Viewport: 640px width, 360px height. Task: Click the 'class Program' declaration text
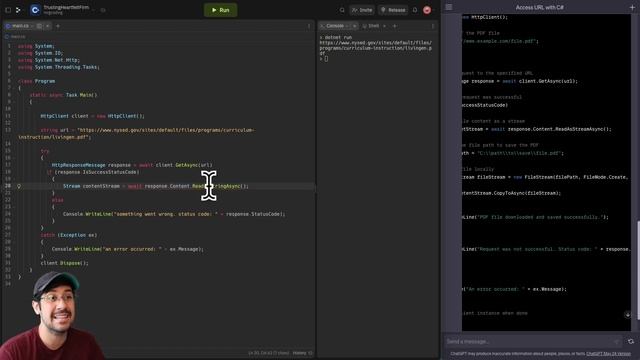click(37, 81)
